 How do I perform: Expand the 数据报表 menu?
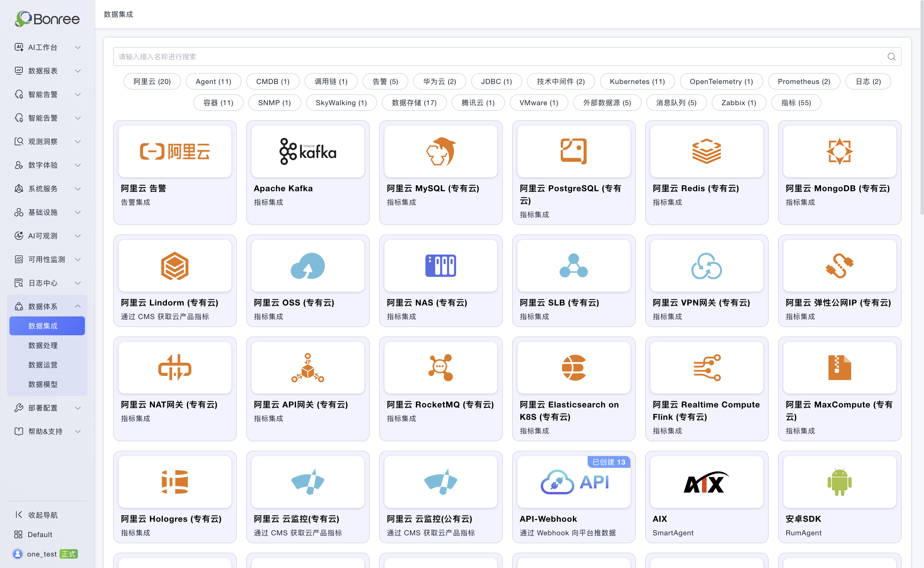pyautogui.click(x=47, y=71)
